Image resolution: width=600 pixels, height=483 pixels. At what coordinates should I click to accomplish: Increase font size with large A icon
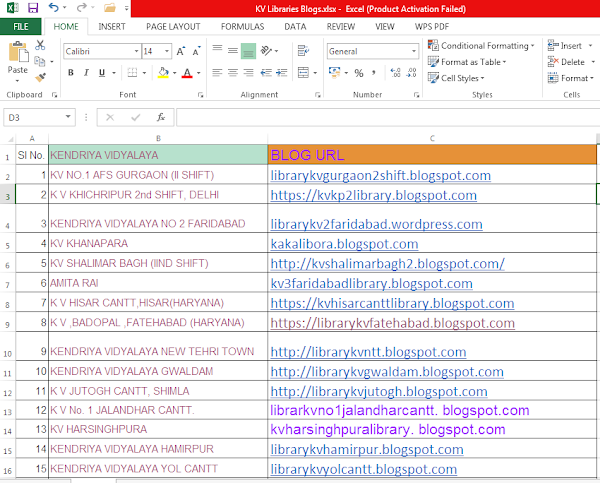tap(181, 51)
